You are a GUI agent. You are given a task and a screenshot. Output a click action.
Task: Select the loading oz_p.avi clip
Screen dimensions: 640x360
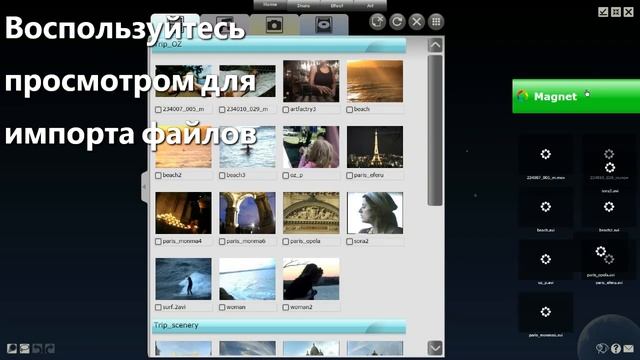(x=546, y=259)
